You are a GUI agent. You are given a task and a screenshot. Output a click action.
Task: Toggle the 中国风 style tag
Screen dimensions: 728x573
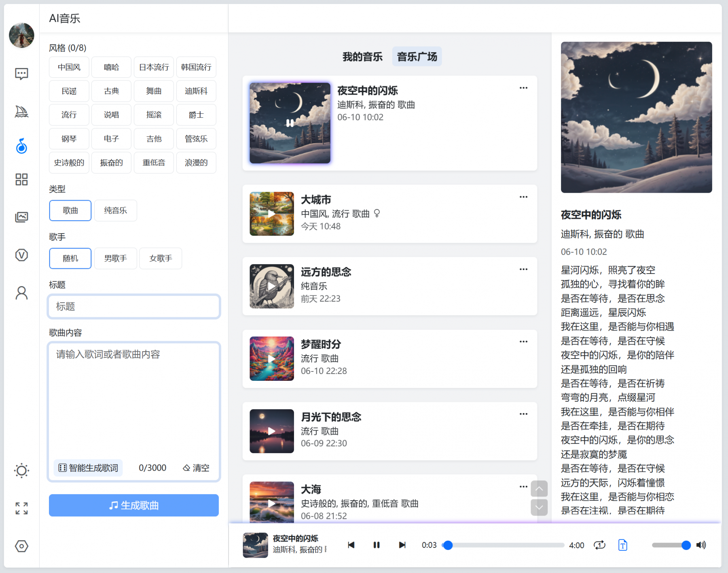coord(69,67)
